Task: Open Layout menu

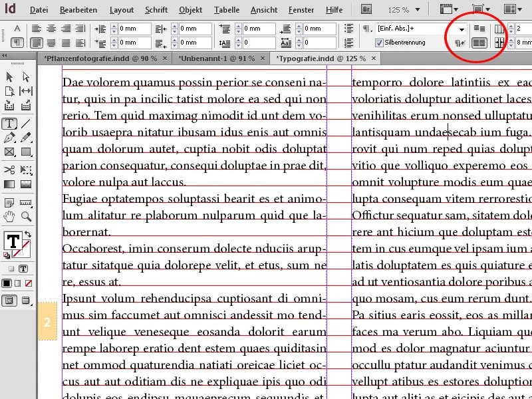Action: click(x=122, y=10)
